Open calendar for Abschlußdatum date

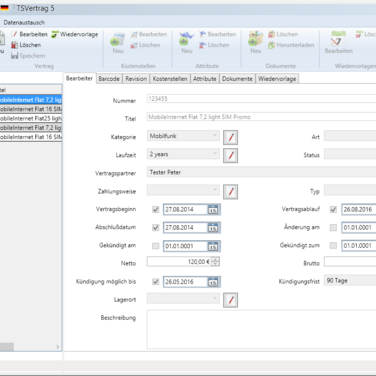pyautogui.click(x=213, y=228)
